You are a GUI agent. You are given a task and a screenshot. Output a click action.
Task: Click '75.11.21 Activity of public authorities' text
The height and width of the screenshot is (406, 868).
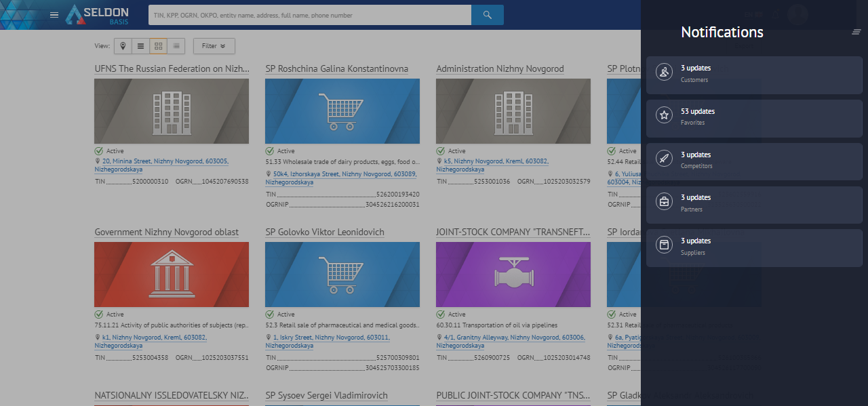[172, 325]
